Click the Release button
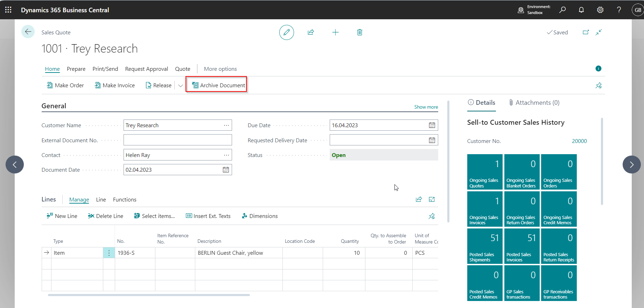 tap(159, 85)
